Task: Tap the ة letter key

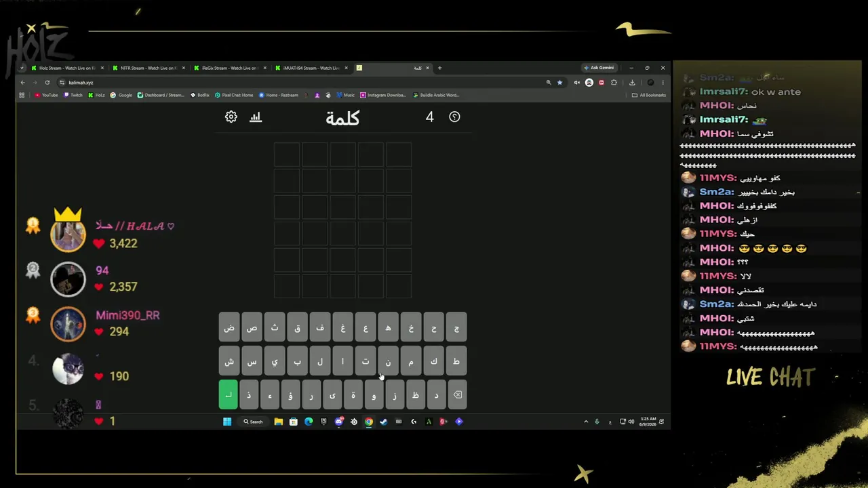Action: pyautogui.click(x=353, y=394)
